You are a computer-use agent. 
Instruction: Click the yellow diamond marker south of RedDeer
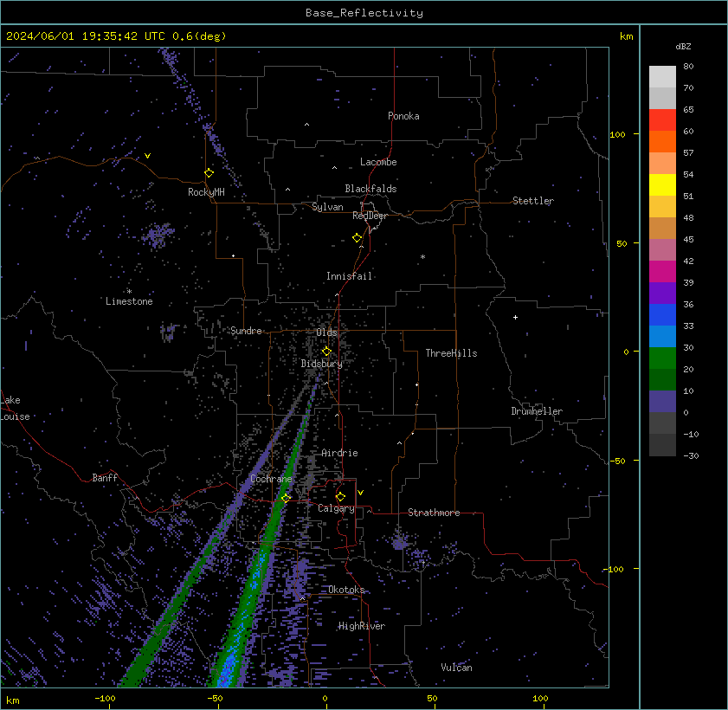click(x=357, y=238)
